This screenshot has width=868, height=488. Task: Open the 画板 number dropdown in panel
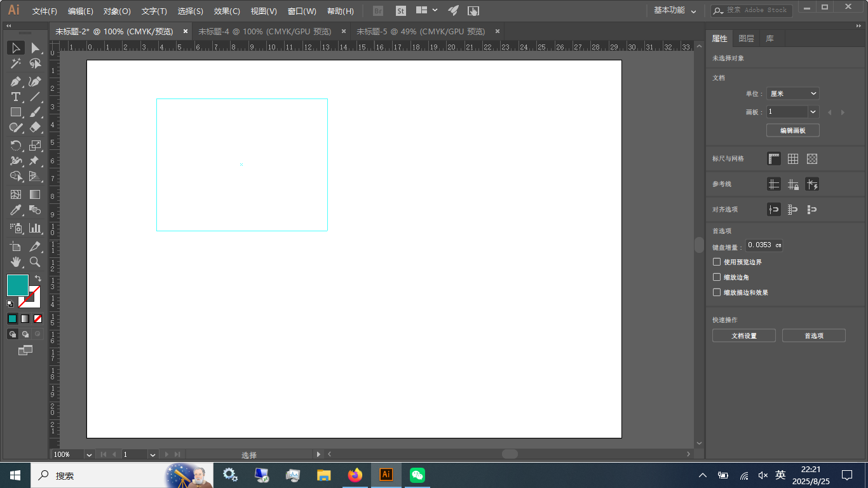(813, 112)
